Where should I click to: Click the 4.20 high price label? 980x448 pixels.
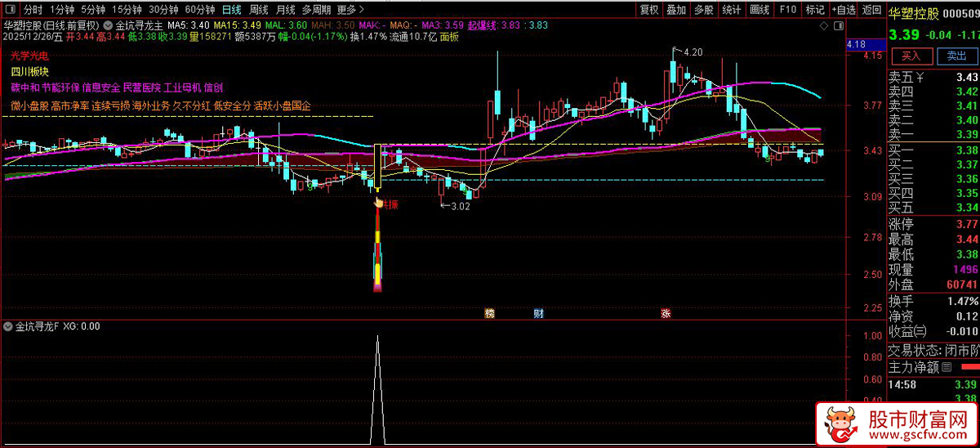[x=693, y=52]
